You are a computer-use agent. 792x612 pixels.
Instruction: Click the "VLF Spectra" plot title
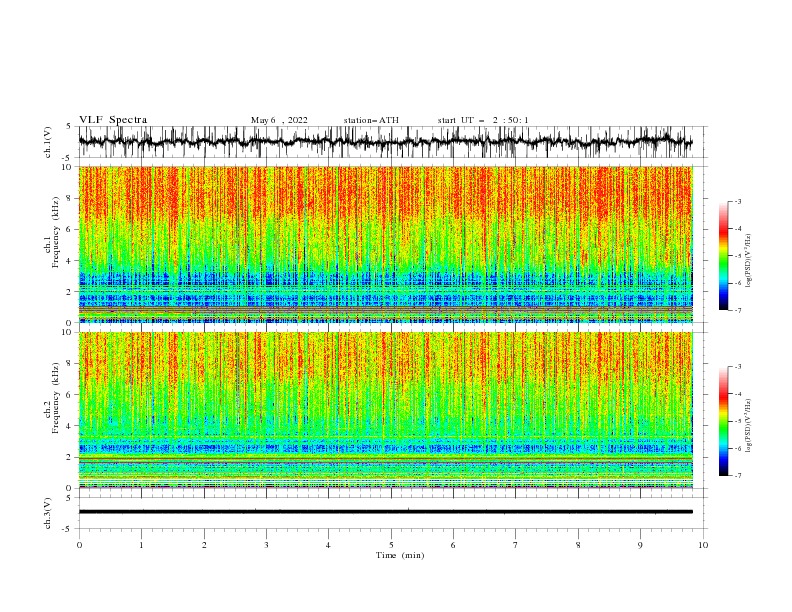(113, 120)
